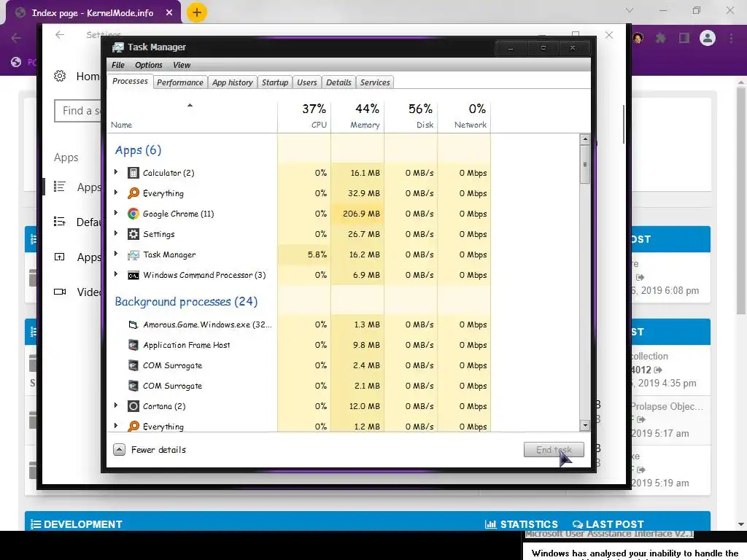Image resolution: width=747 pixels, height=560 pixels.
Task: Expand the Settings process entry
Action: click(116, 233)
